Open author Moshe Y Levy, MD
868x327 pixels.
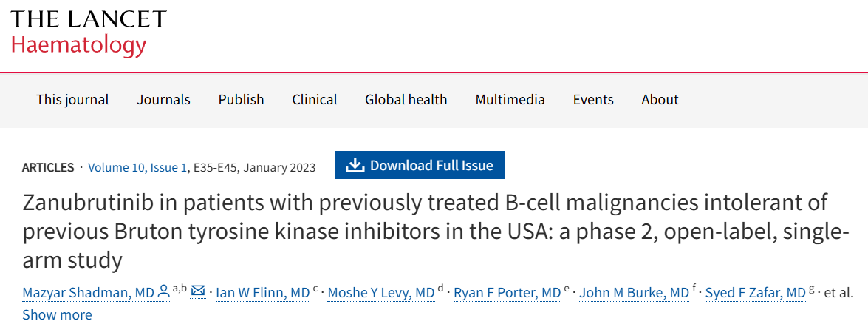coord(380,293)
